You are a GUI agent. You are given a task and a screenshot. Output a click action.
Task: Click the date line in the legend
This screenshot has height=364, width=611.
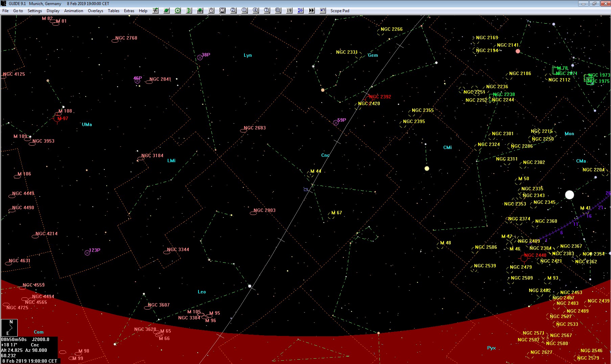coord(29,361)
